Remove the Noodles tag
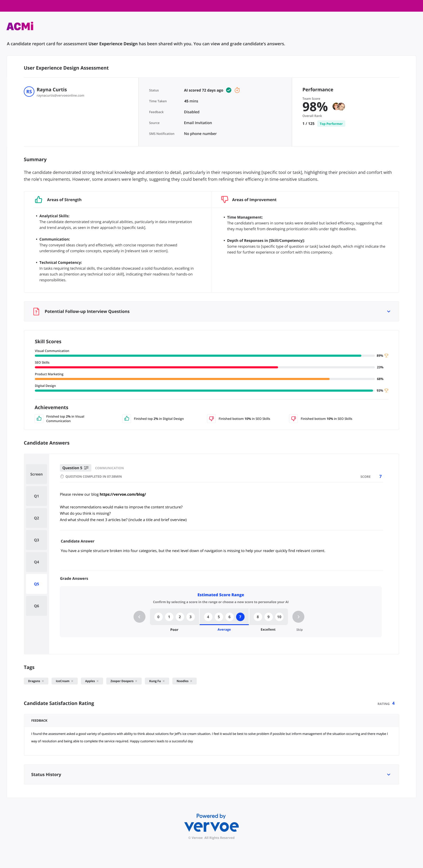Viewport: 423px width, 868px height. [x=191, y=681]
